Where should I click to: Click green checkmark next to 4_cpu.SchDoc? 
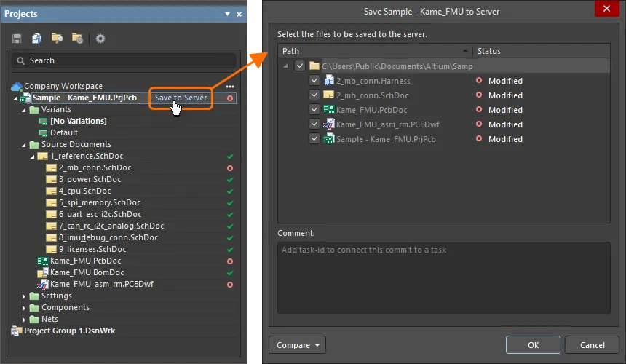[x=230, y=191]
